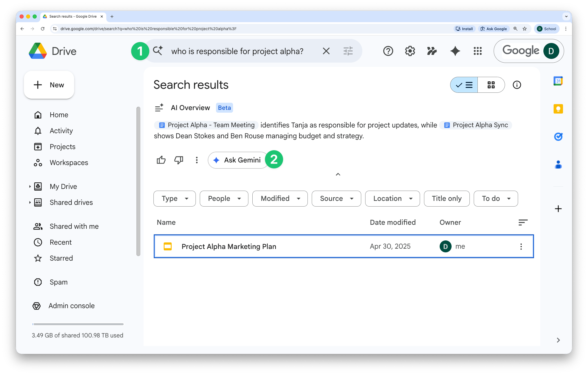Open the Google apps grid launcher
The width and height of the screenshot is (588, 375).
477,51
